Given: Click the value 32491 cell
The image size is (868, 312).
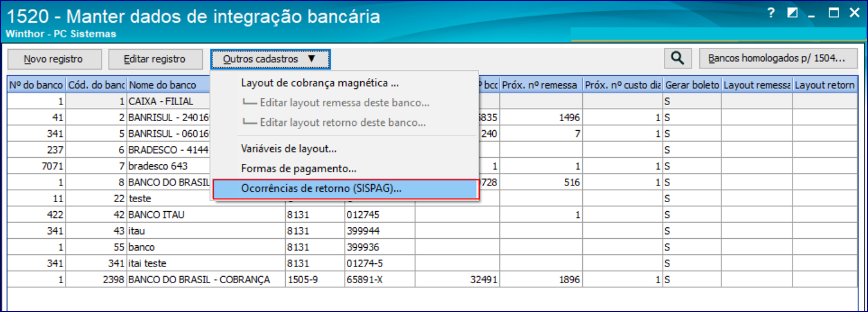Looking at the screenshot, I should pos(457,280).
